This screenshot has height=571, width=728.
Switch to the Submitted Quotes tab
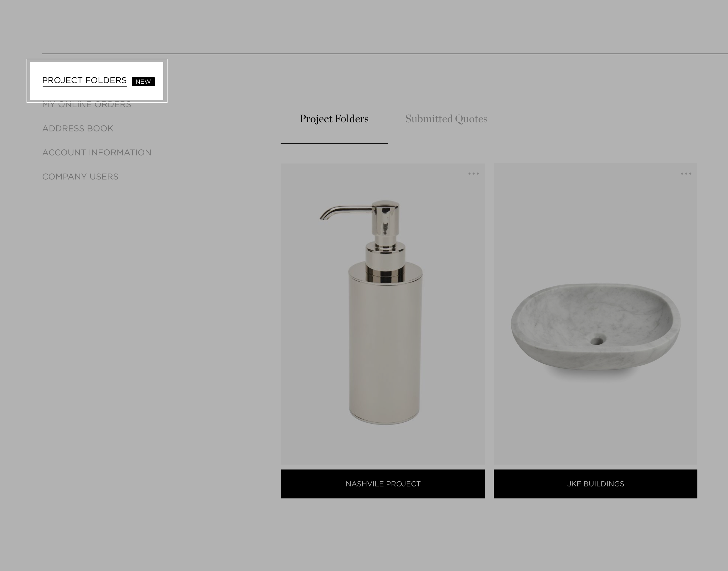[446, 119]
